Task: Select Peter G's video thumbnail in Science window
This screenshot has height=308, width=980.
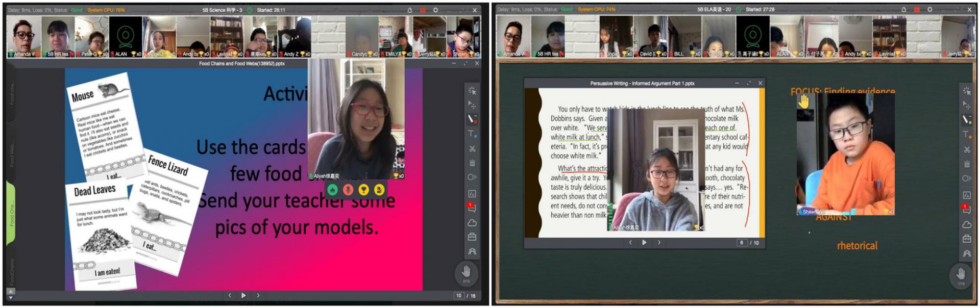Action: tap(92, 36)
